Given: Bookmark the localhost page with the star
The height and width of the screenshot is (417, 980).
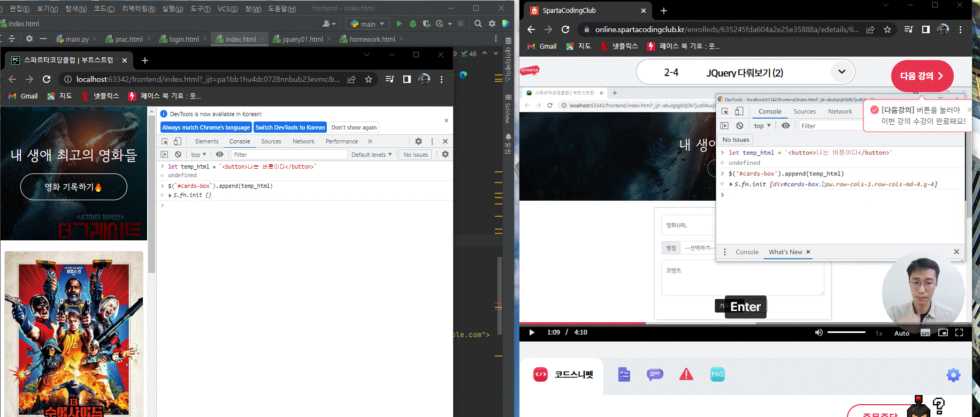Looking at the screenshot, I should tap(369, 79).
